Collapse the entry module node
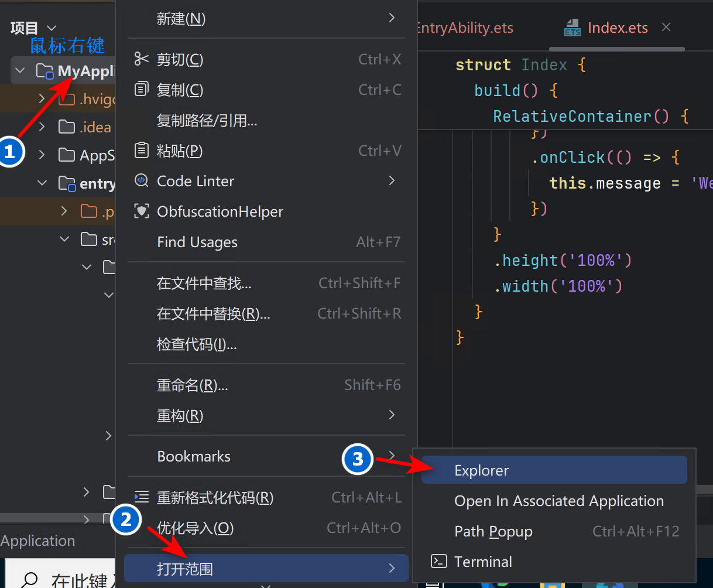The image size is (713, 588). pos(42,183)
